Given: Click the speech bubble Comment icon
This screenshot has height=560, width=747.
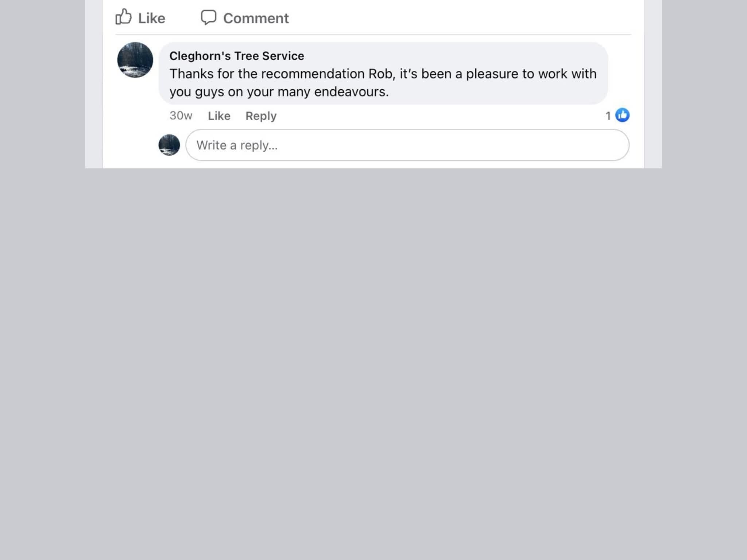Looking at the screenshot, I should pyautogui.click(x=209, y=17).
